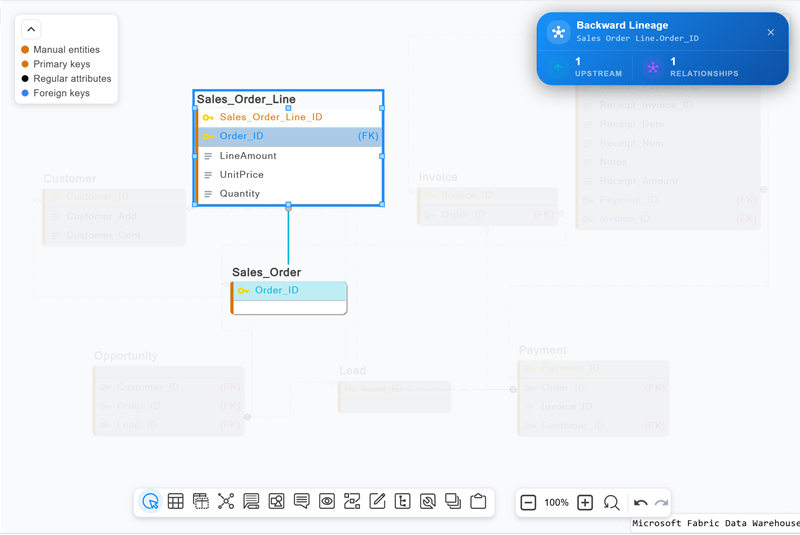Click the clipboard paste icon
Screen dimensions: 800x535
coord(478,502)
